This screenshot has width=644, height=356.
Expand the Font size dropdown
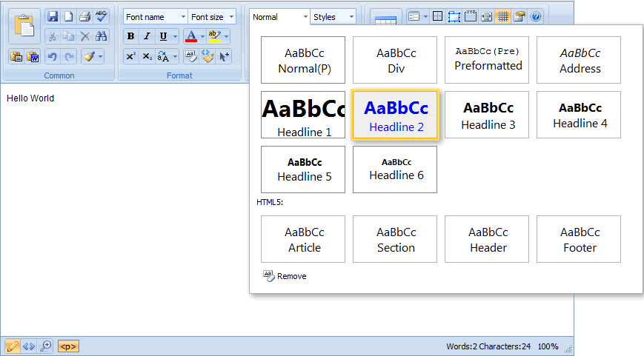212,16
